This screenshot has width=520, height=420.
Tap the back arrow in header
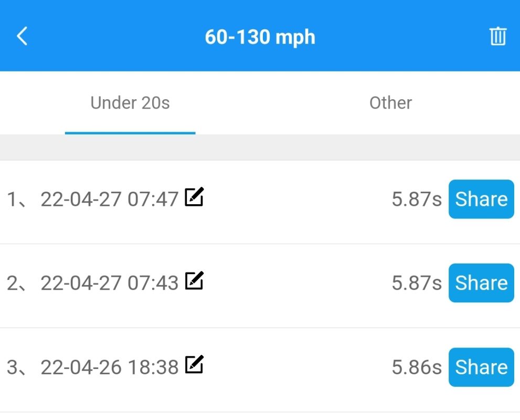(22, 36)
